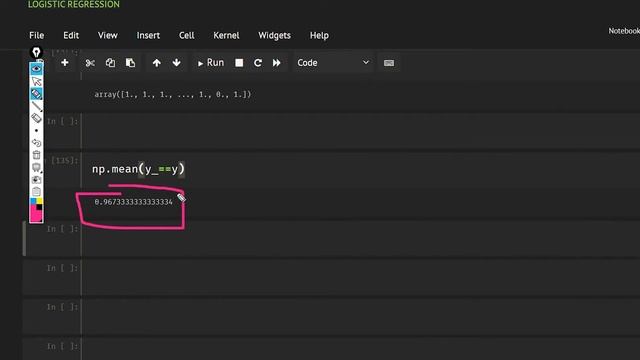This screenshot has height=360, width=640.
Task: Click the LOGISTIC REGRESSION notebook title
Action: tap(74, 4)
